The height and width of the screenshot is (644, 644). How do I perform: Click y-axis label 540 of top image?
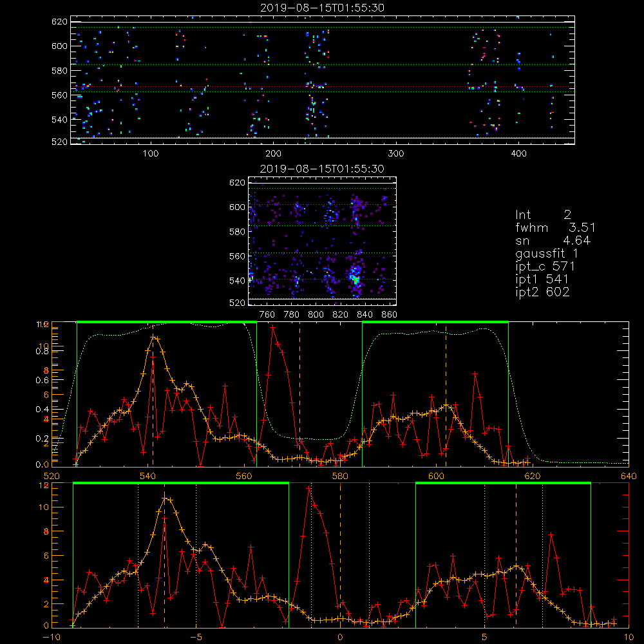59,120
